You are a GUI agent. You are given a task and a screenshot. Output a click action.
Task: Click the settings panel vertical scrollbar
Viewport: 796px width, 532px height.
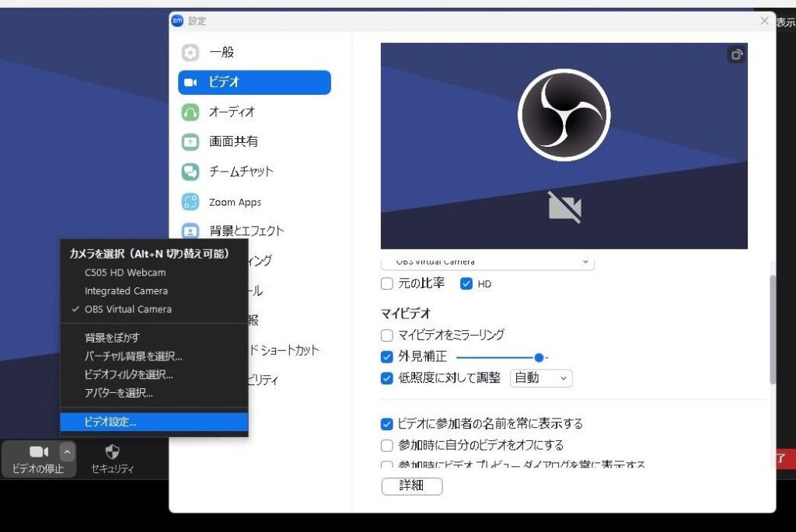point(773,329)
